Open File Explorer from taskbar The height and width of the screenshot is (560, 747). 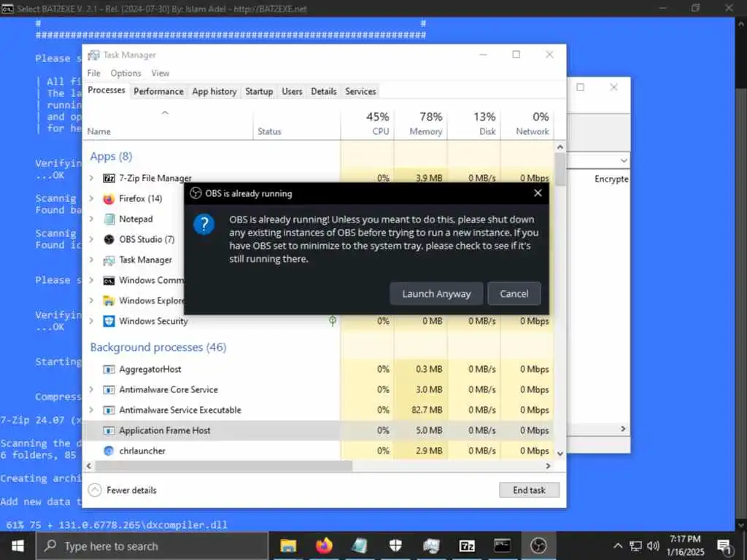(x=288, y=545)
